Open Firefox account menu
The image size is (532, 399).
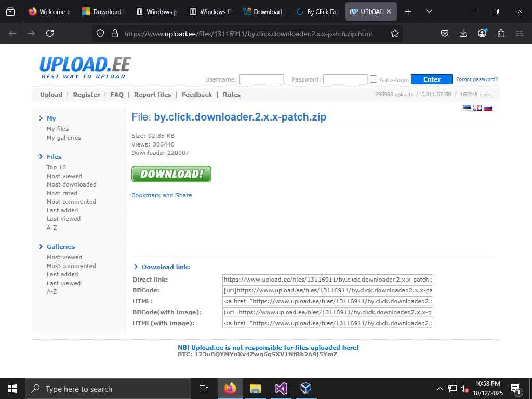482,33
